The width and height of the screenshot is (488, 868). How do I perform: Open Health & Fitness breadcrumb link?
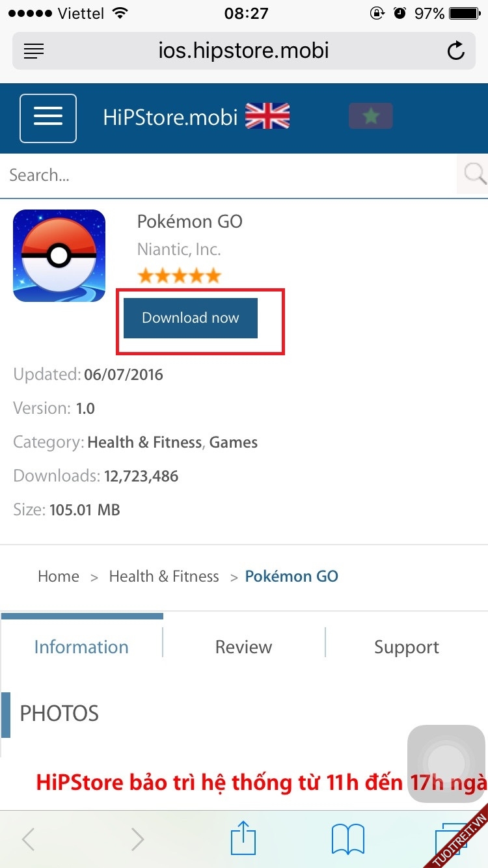[x=164, y=576]
